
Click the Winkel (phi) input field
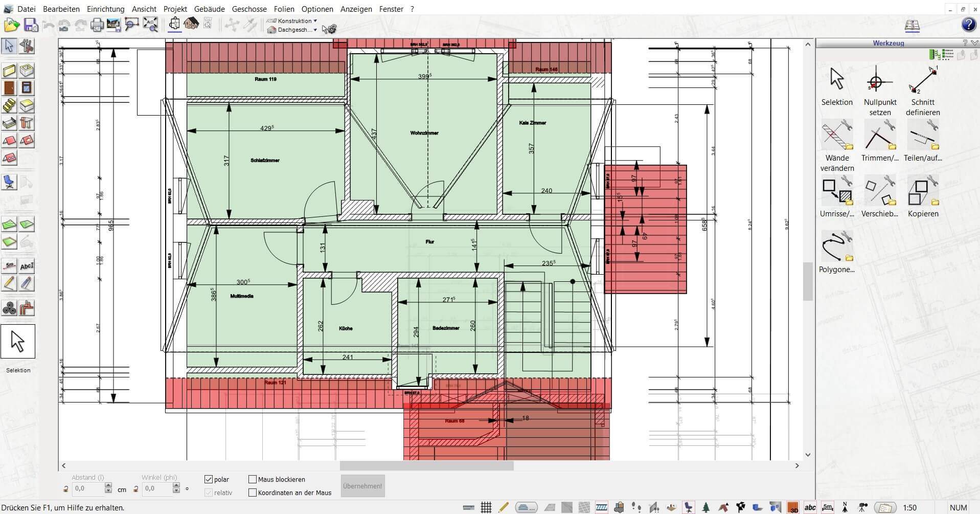click(x=156, y=488)
